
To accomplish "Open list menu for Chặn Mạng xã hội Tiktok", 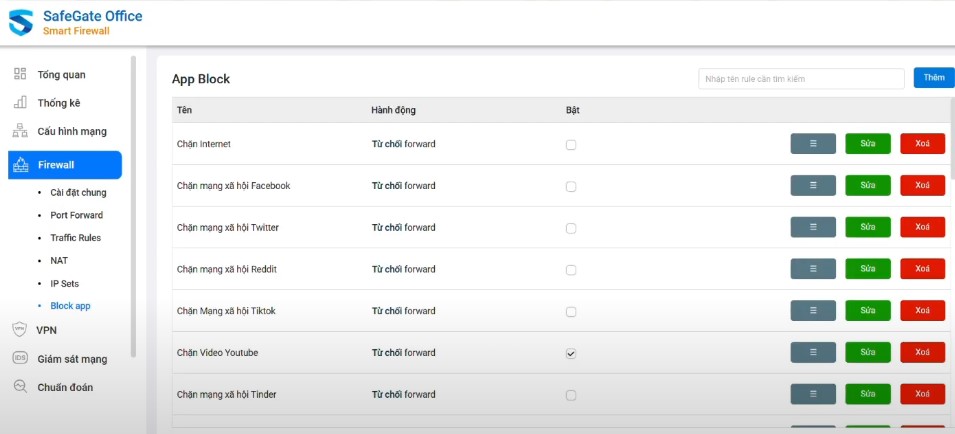I will pyautogui.click(x=813, y=310).
